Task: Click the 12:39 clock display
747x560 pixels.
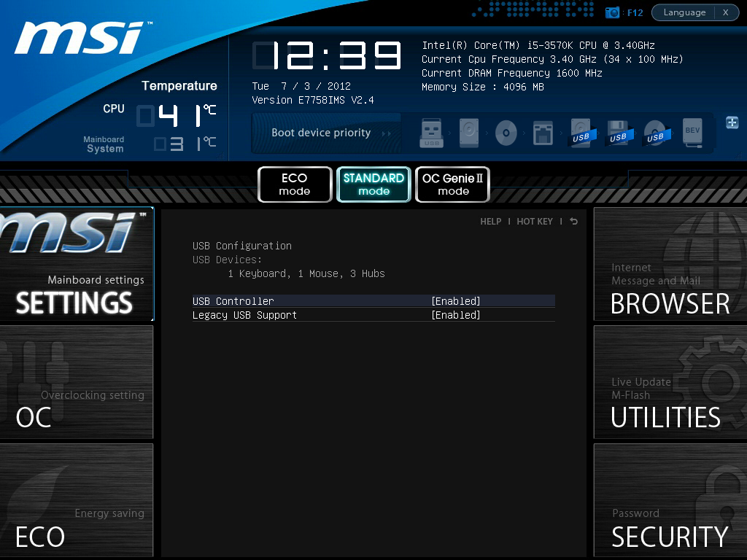Action: [327, 55]
